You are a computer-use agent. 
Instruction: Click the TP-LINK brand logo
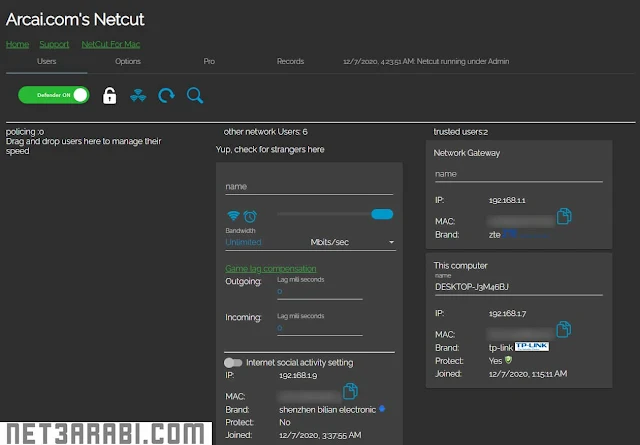tap(532, 347)
